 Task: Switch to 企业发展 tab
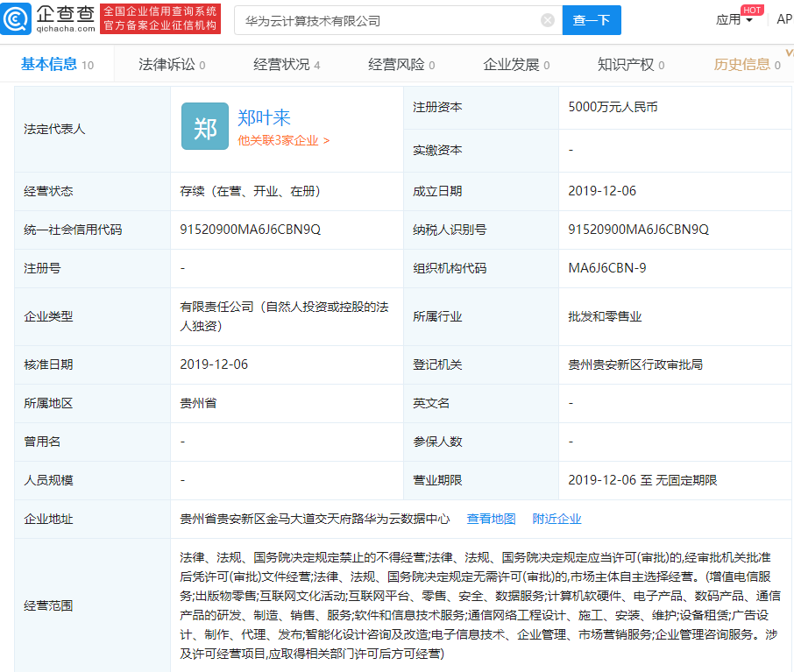click(516, 64)
